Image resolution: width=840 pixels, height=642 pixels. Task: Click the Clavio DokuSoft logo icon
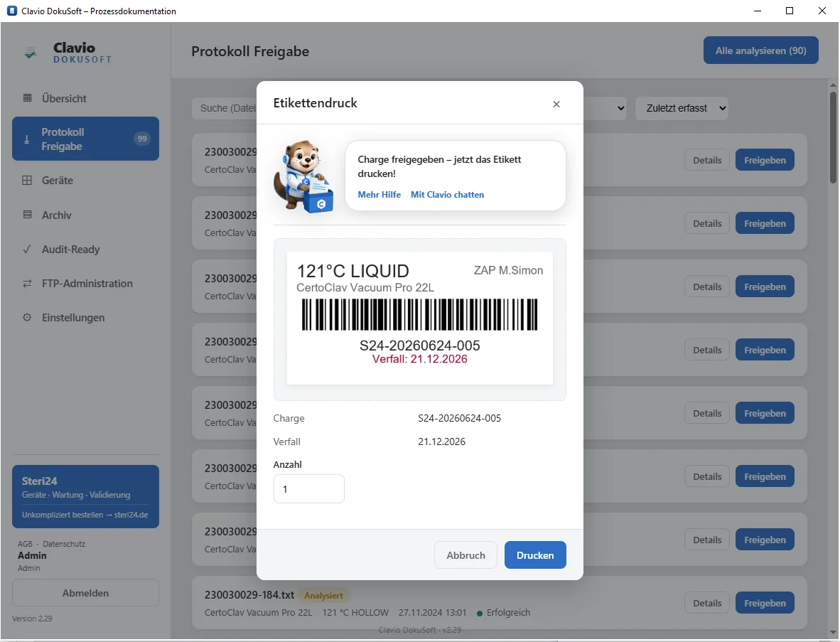point(31,53)
